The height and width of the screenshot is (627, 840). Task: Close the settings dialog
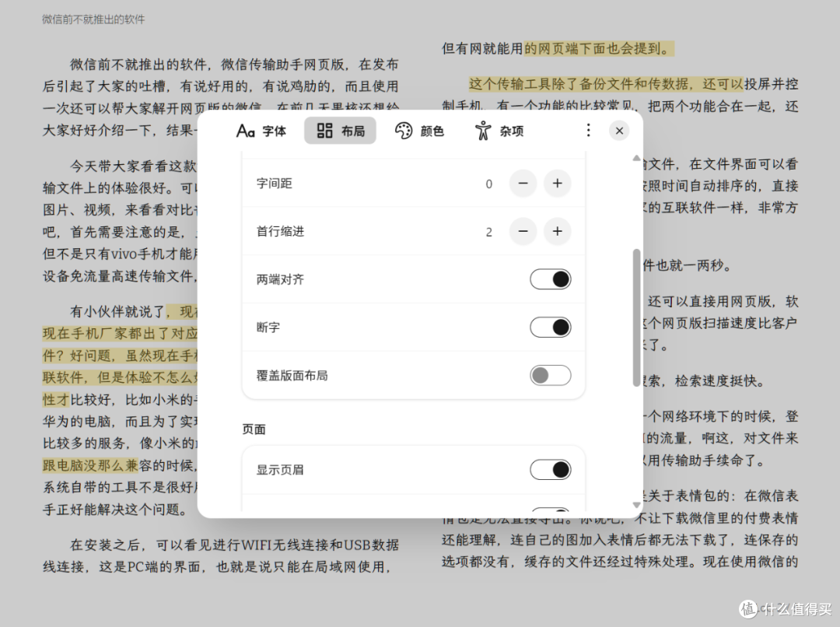click(x=619, y=131)
